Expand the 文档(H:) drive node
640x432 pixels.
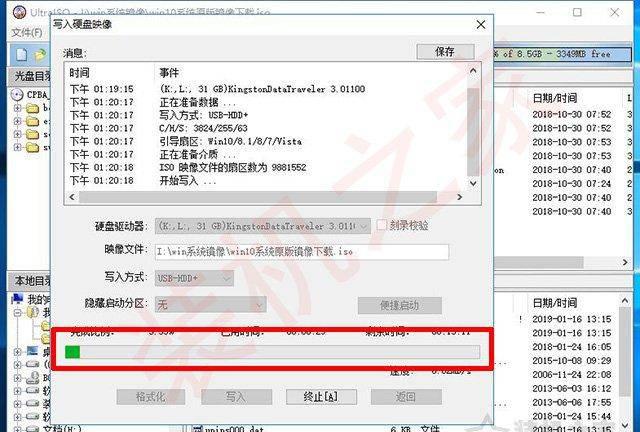(17, 429)
